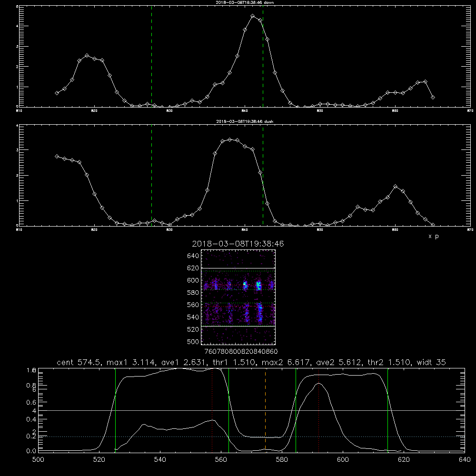The image size is (476, 476).
Task: Click the right green dashed line in the dusk plot
Action: (263, 176)
